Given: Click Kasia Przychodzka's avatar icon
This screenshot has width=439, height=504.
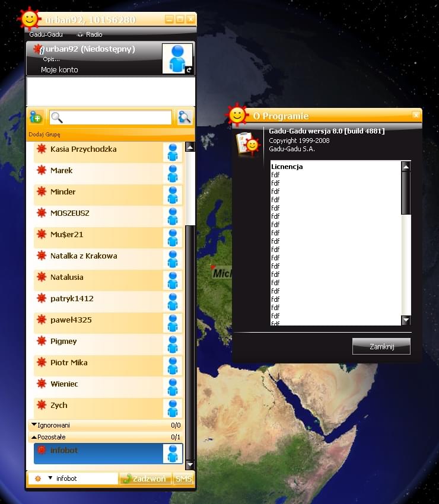Looking at the screenshot, I should pyautogui.click(x=173, y=152).
